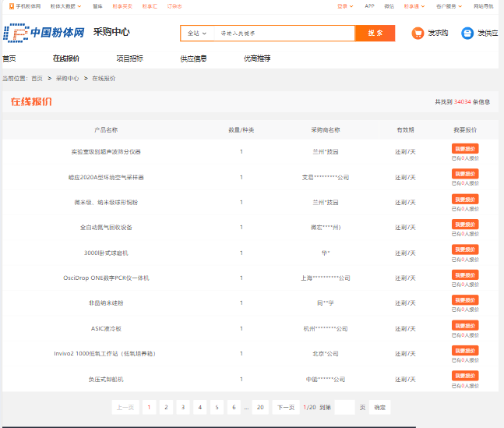This screenshot has width=504, height=428.
Task: Open the 项目招标 navigation tab
Action: tap(129, 58)
